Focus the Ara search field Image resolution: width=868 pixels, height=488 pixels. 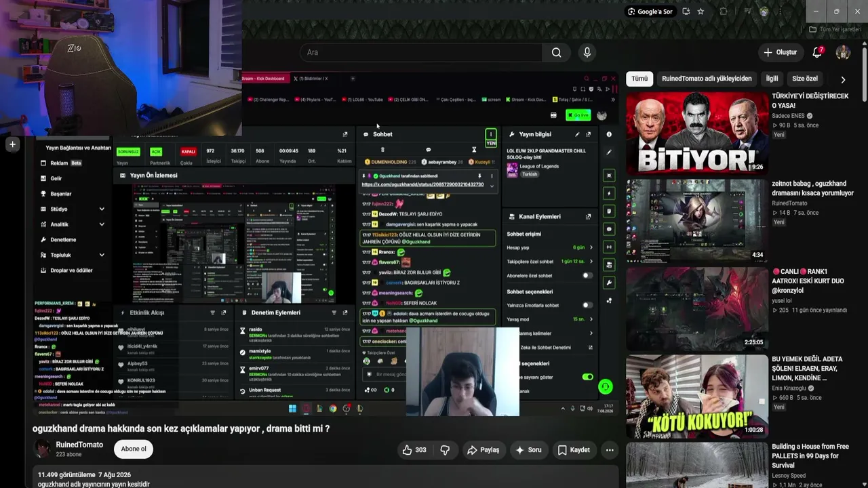click(x=420, y=52)
